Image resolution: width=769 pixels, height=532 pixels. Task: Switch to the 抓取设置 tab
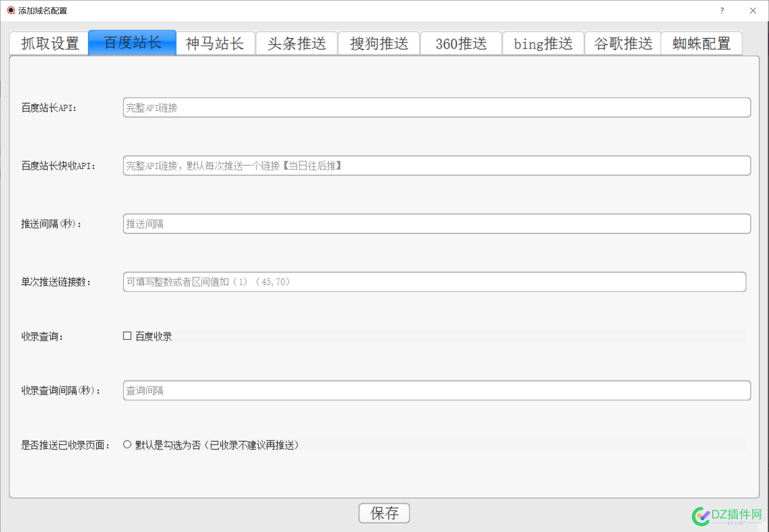click(x=50, y=44)
